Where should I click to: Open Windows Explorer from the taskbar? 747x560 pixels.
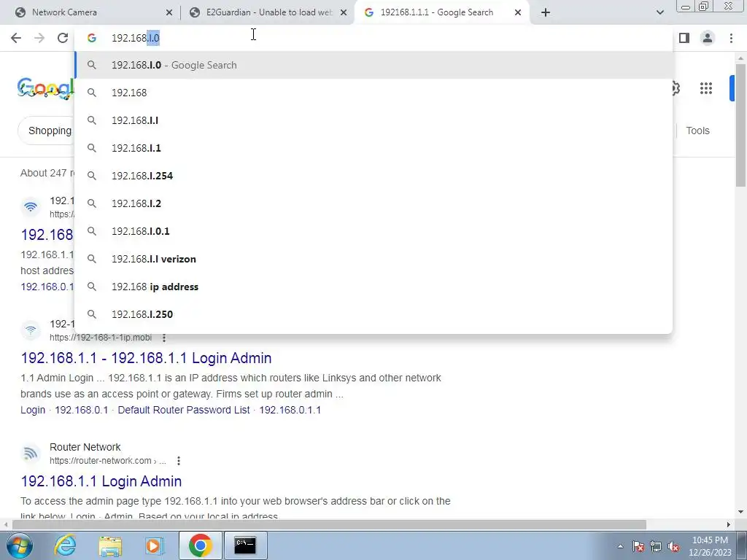coord(110,545)
